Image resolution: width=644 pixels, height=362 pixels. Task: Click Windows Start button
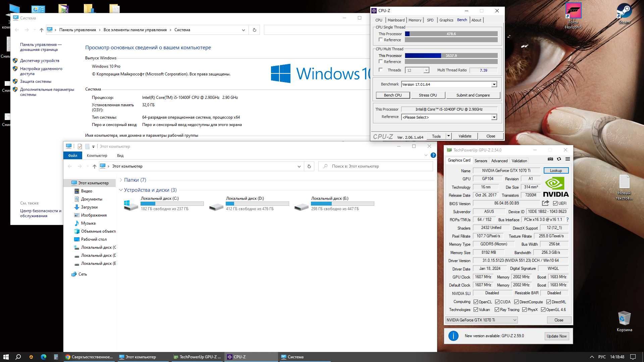(x=6, y=357)
